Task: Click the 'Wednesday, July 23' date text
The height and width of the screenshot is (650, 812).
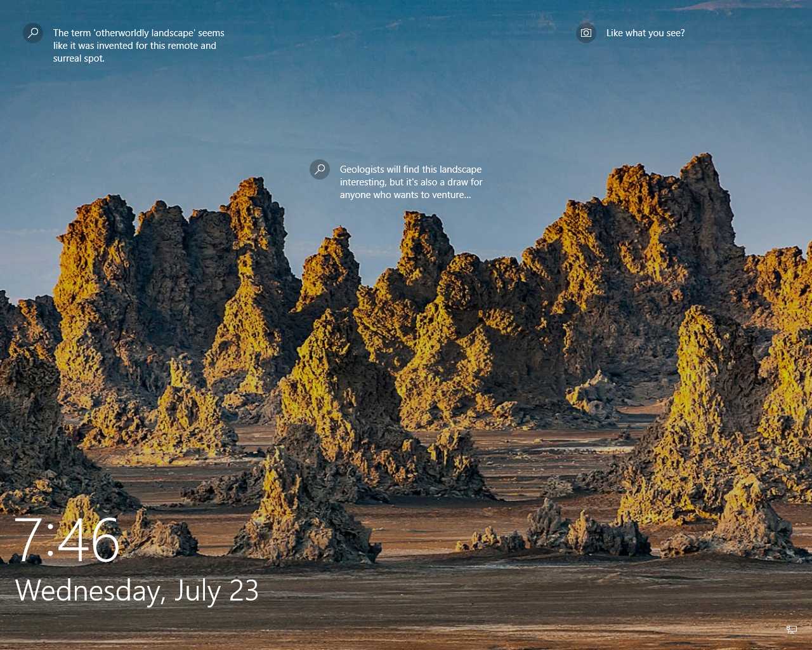Action: (x=137, y=591)
